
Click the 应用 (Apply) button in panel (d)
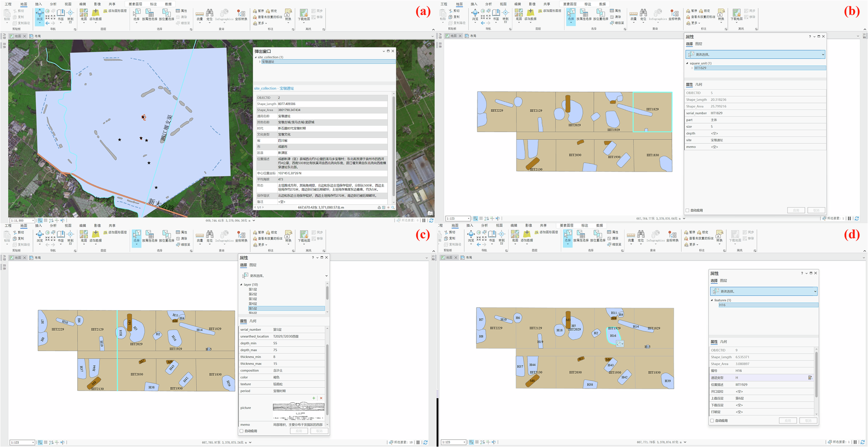coord(787,420)
